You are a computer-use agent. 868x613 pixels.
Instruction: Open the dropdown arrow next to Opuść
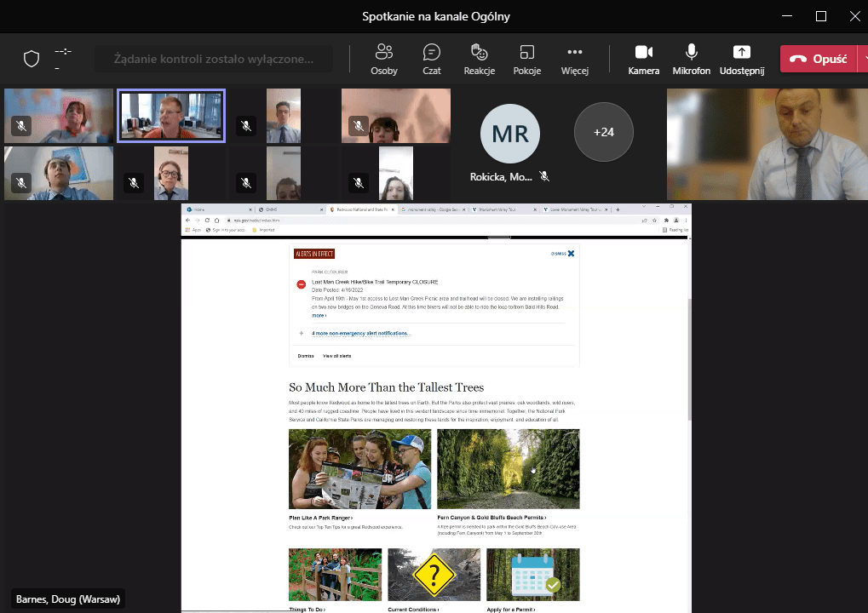point(862,59)
